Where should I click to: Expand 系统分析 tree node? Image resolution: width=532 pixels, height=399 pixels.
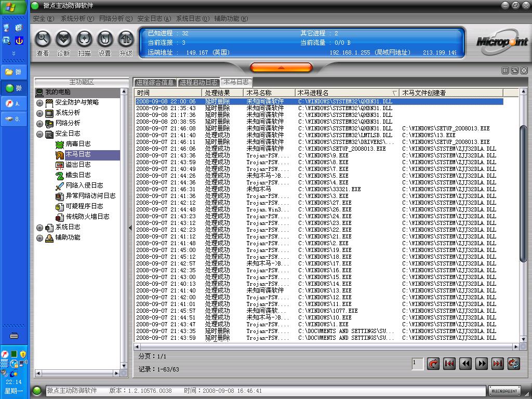39,113
